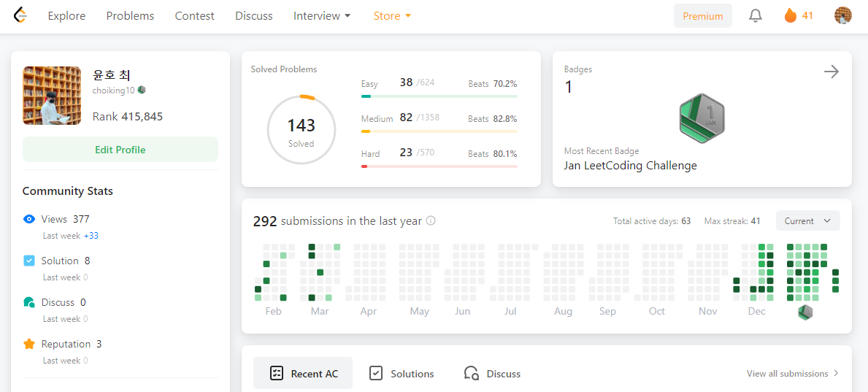This screenshot has width=868, height=392.
Task: Open the notifications bell
Action: pyautogui.click(x=756, y=15)
